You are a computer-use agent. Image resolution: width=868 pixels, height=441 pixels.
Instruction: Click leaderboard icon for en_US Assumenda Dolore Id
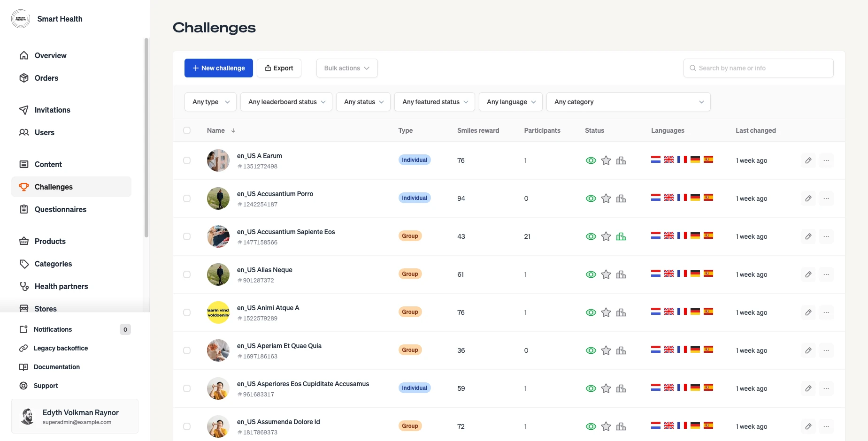pos(621,426)
